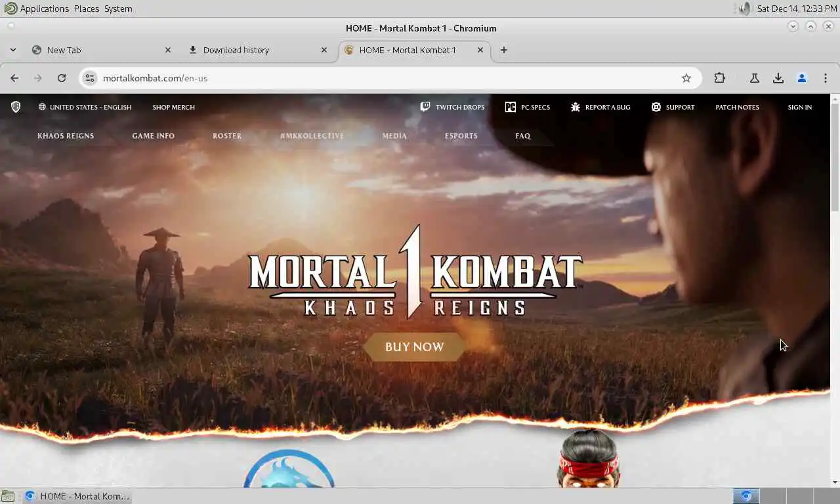
Task: Bookmark this page with the star icon
Action: (686, 78)
